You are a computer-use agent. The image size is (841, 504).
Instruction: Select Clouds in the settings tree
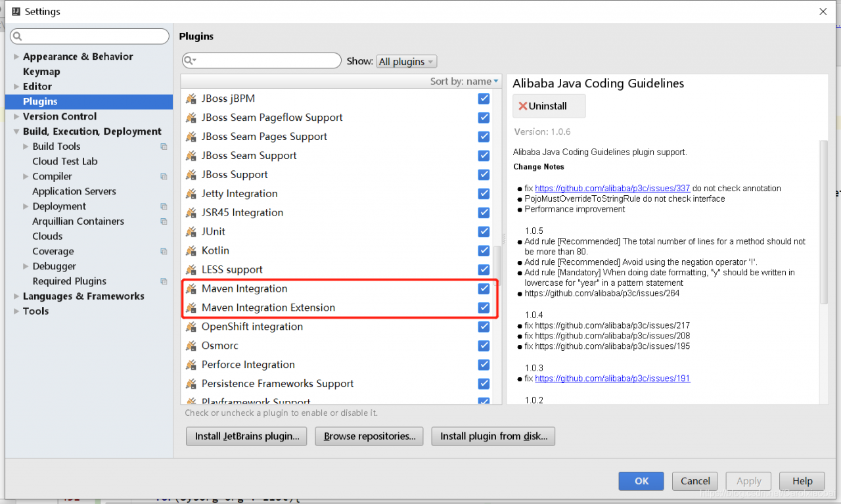(x=47, y=237)
